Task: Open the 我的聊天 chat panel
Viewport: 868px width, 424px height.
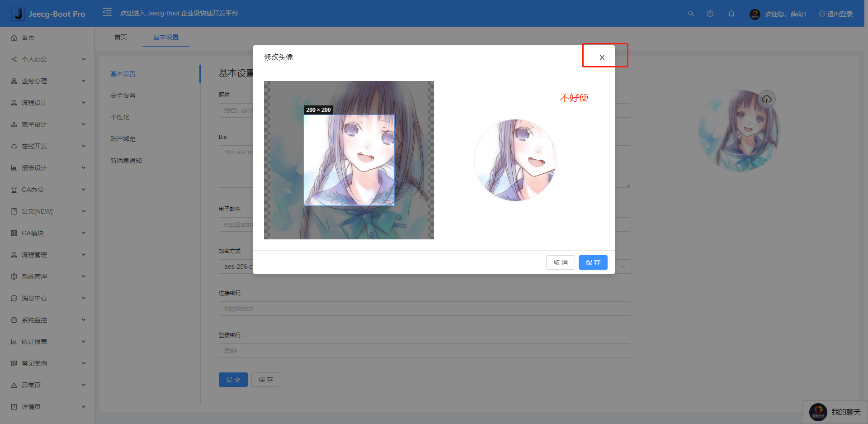Action: (x=835, y=412)
